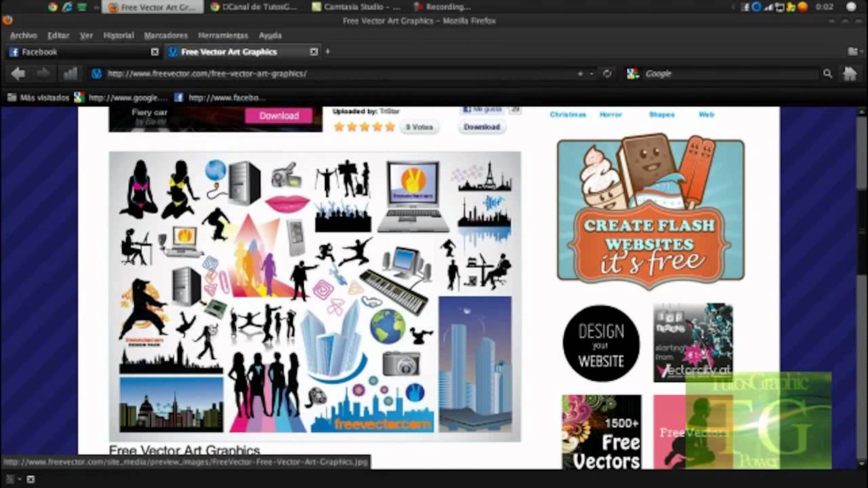Click the 1500+ Free Vectors ad

[x=601, y=432]
